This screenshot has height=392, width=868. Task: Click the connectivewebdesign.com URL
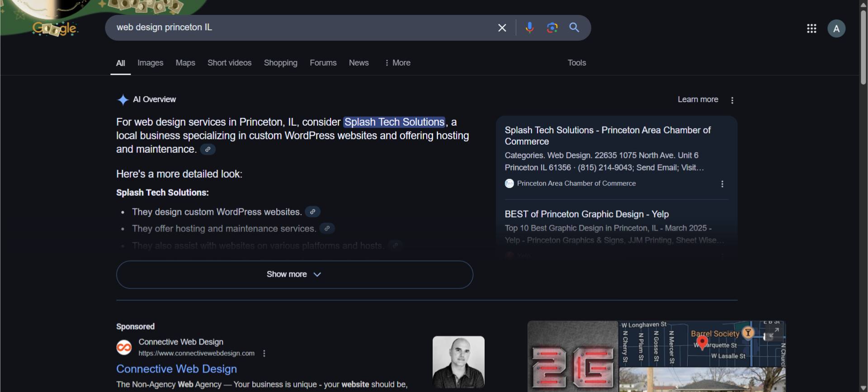(x=196, y=353)
